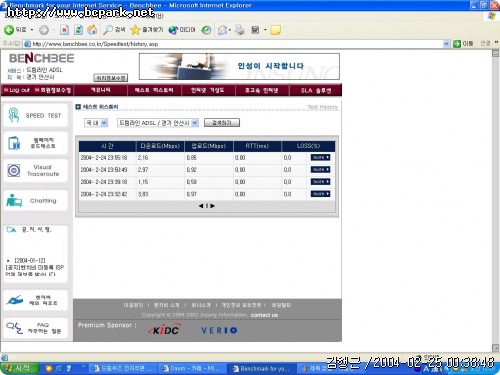Click the BENCHBEE logo
Screen dimensions: 500x375
coord(41,58)
